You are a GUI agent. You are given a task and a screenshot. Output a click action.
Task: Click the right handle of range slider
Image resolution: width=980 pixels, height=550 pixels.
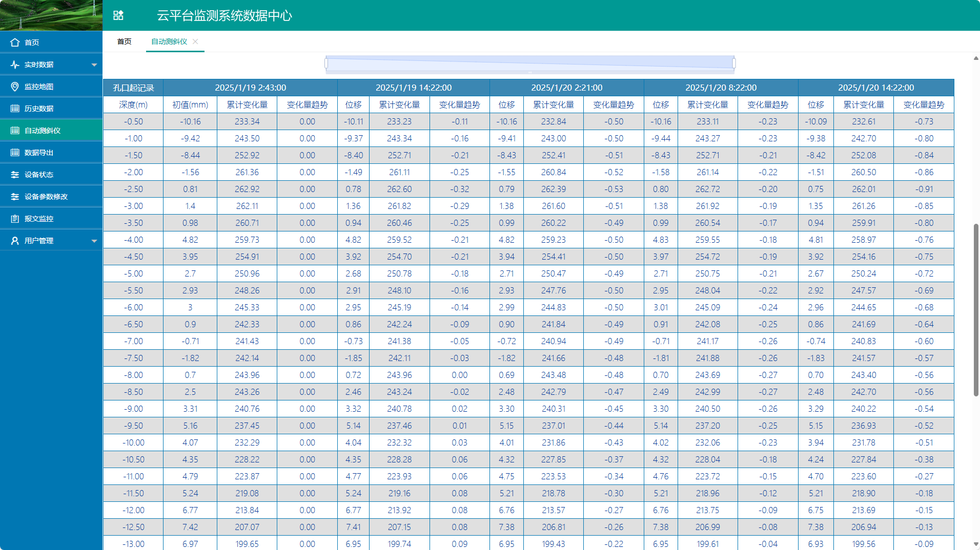tap(734, 64)
